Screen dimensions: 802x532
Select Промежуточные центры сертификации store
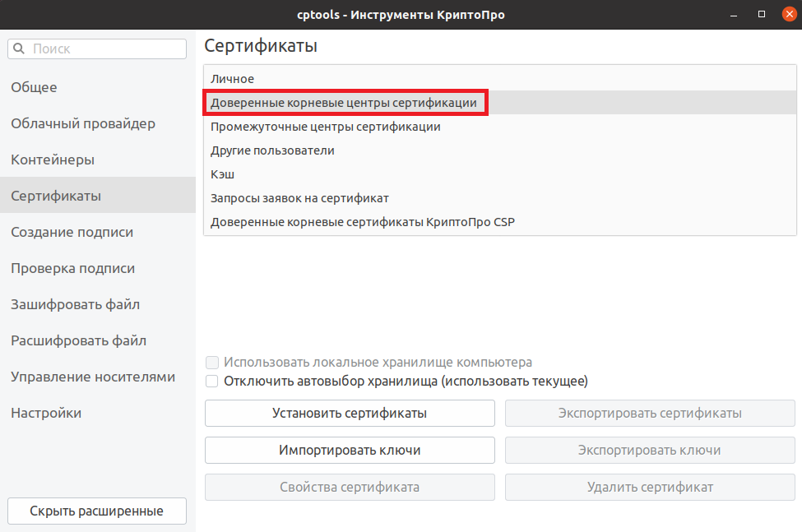click(325, 127)
